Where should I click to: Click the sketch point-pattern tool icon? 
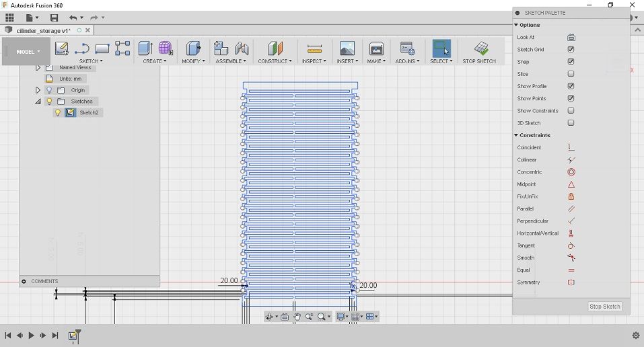[122, 48]
